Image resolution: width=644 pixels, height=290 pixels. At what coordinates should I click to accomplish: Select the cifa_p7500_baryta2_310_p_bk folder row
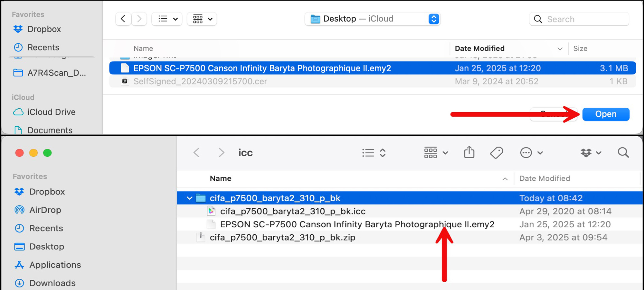(x=410, y=198)
